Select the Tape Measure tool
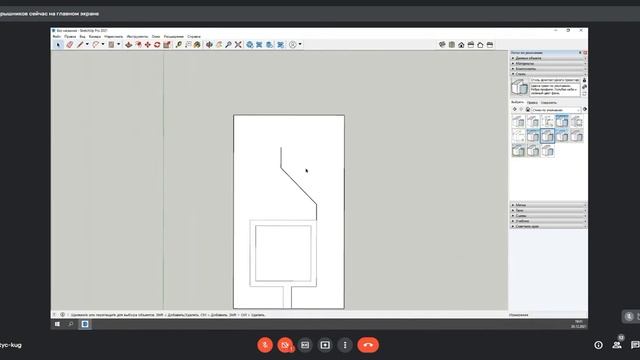Screen dimensions: 640x360 coord(178,44)
